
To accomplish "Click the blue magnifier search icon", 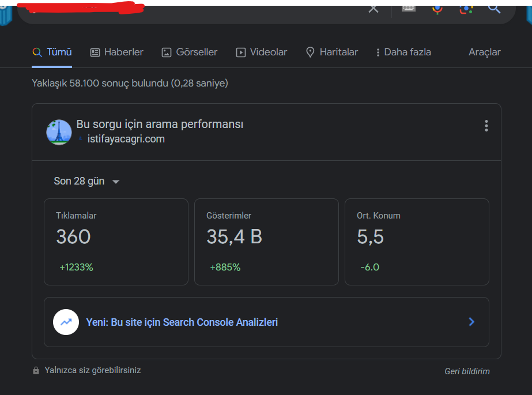I will click(x=494, y=9).
